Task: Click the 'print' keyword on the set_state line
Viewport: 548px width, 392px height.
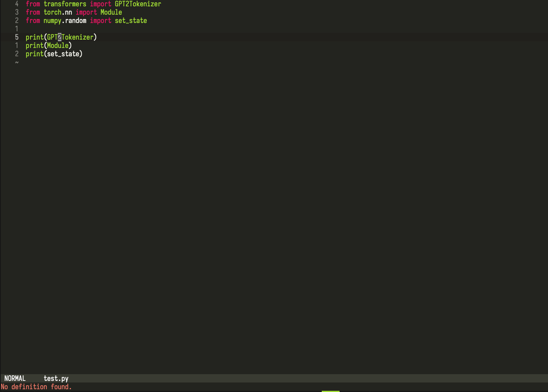Action: [x=34, y=54]
